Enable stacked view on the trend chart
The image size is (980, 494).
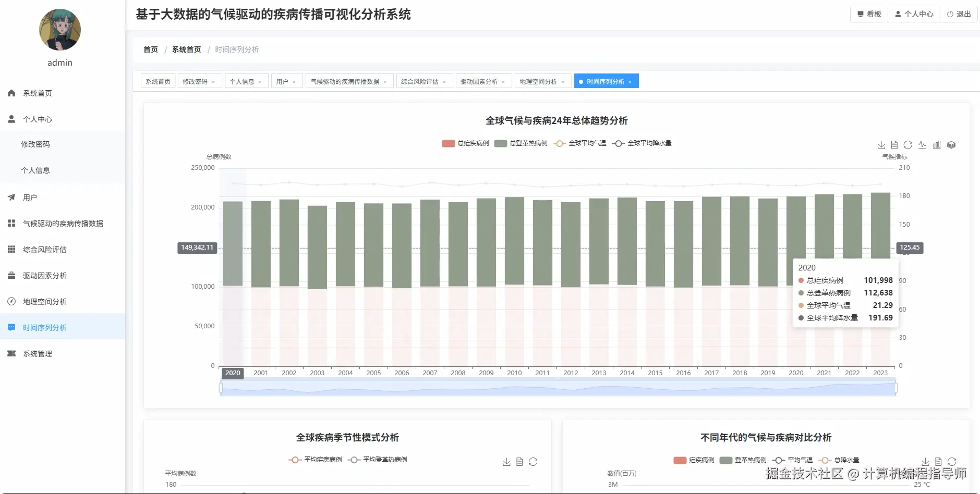click(x=952, y=144)
